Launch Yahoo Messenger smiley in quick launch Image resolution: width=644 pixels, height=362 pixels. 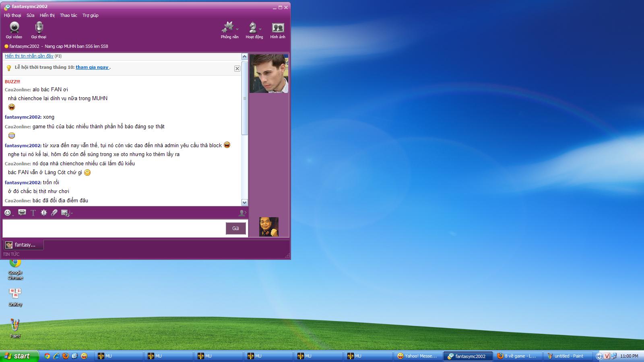pos(84,356)
